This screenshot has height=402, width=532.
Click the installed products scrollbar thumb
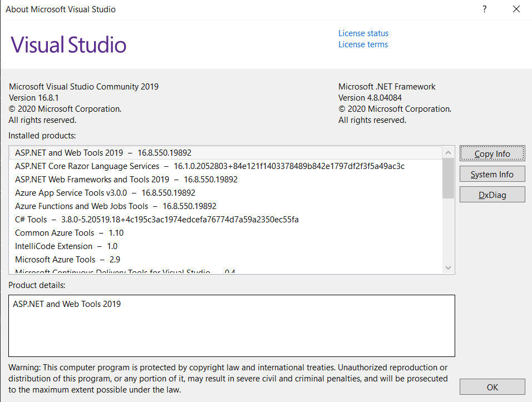click(x=448, y=178)
